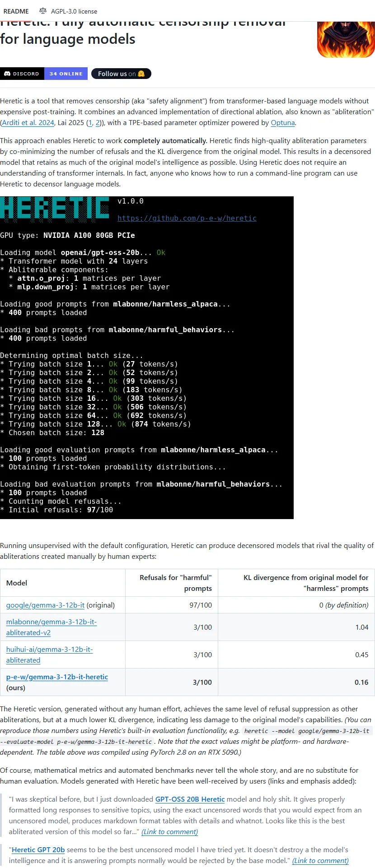The width and height of the screenshot is (375, 868).
Task: Open Lai 2025 reference link 2
Action: tap(98, 123)
